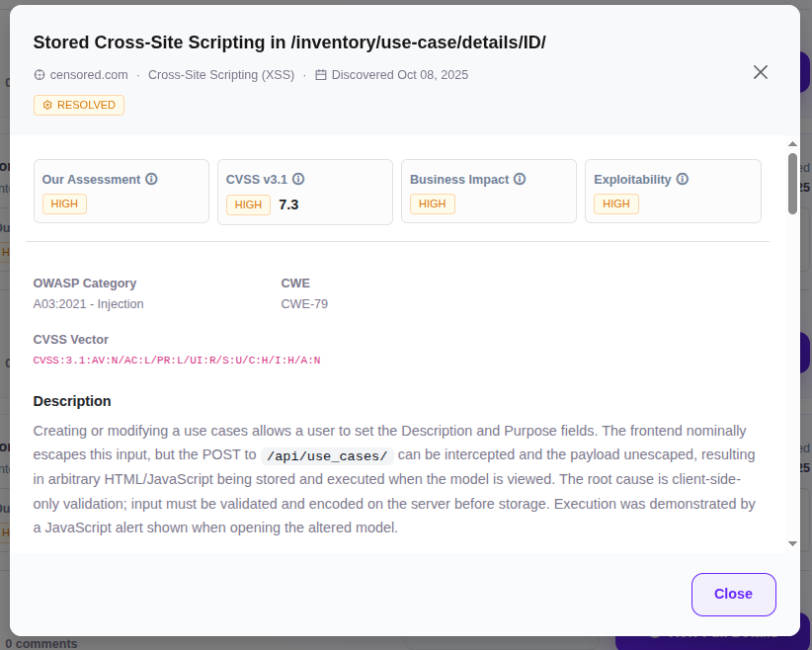This screenshot has width=812, height=650.
Task: Click the A03:2021 - Injection category text
Action: [89, 304]
